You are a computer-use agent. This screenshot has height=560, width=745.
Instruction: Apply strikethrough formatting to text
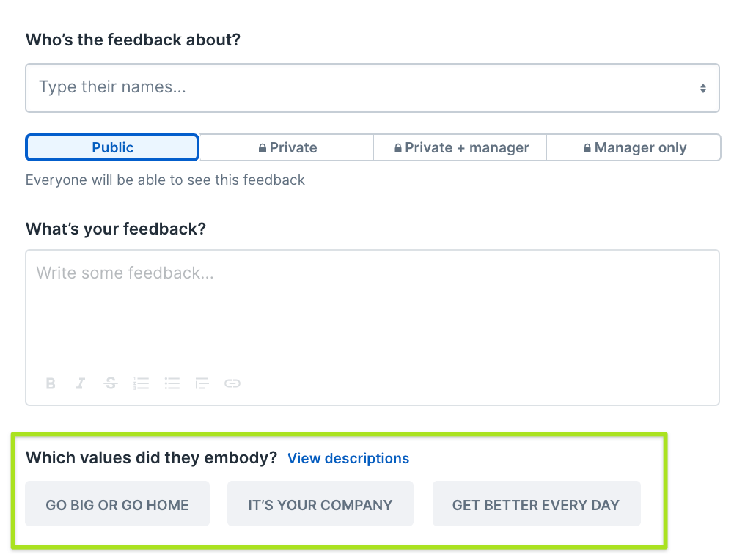111,383
